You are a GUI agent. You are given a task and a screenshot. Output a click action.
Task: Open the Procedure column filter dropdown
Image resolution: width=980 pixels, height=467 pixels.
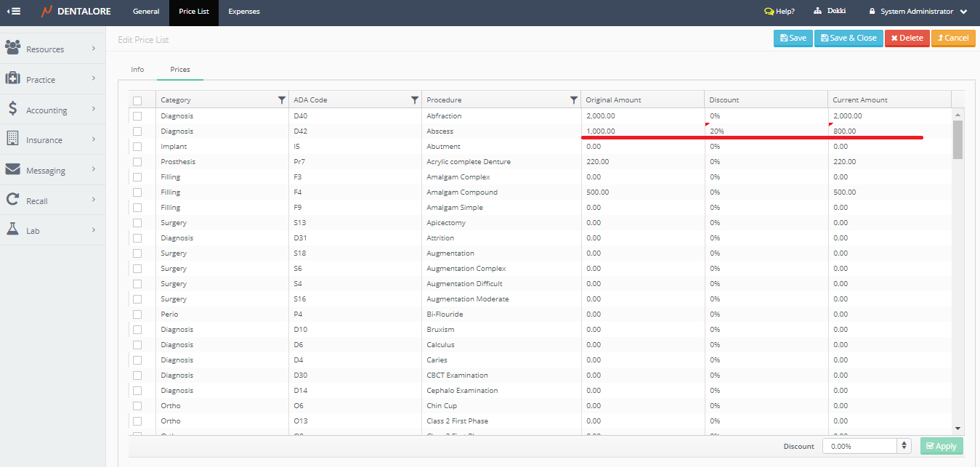[573, 100]
